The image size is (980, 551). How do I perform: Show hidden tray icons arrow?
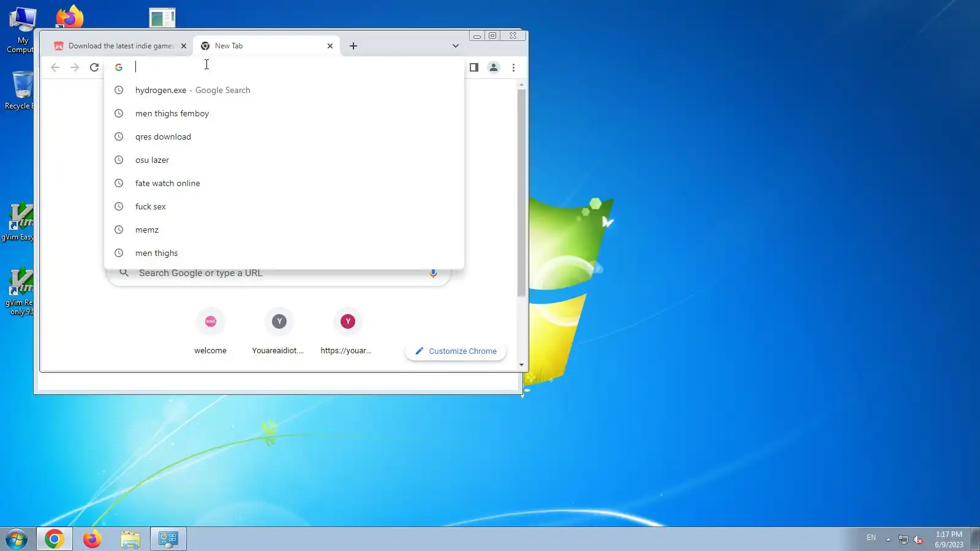(x=888, y=539)
